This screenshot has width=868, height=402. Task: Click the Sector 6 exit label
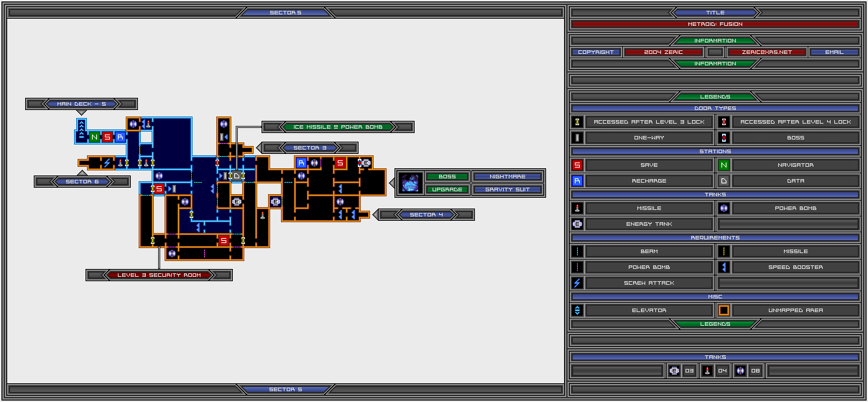[x=83, y=182]
